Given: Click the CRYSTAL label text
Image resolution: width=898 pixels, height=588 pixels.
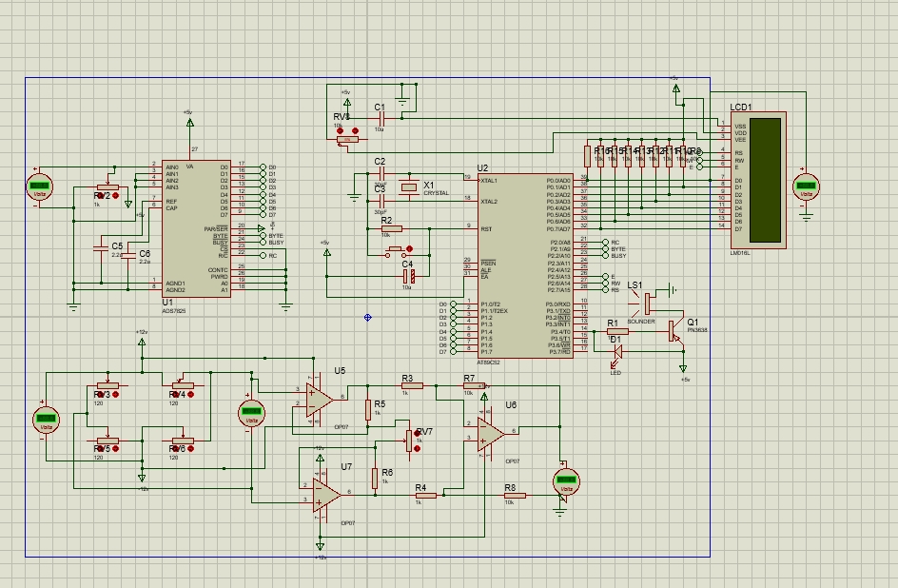Looking at the screenshot, I should pos(436,193).
